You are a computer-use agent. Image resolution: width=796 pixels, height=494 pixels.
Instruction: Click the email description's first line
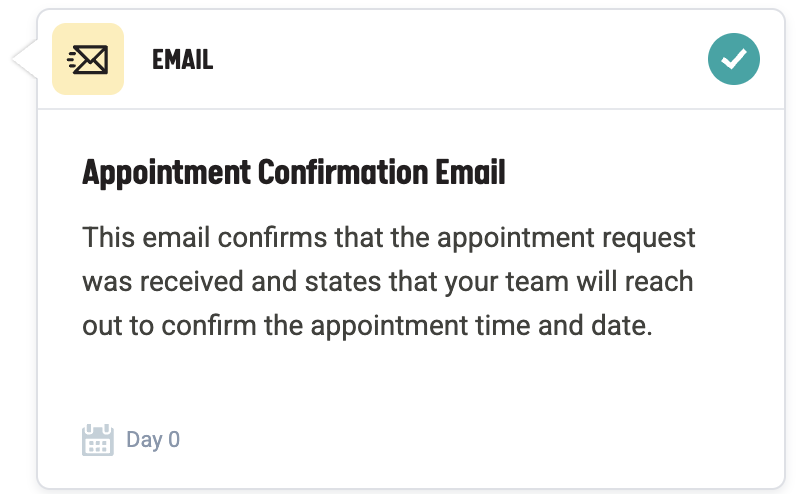point(388,239)
